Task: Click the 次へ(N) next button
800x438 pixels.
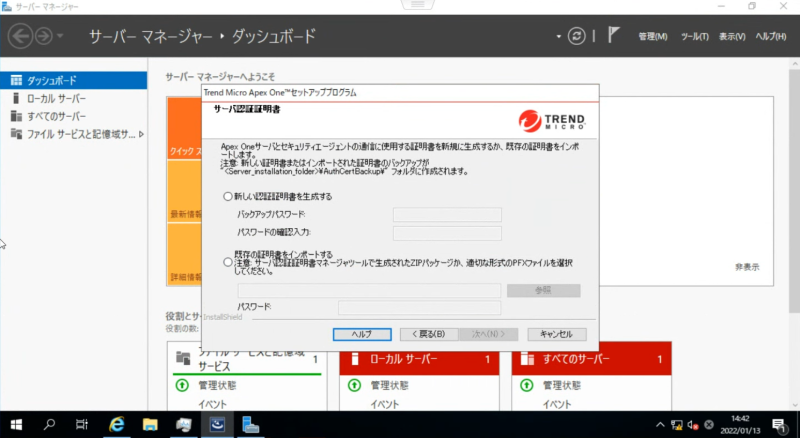Action: [488, 334]
